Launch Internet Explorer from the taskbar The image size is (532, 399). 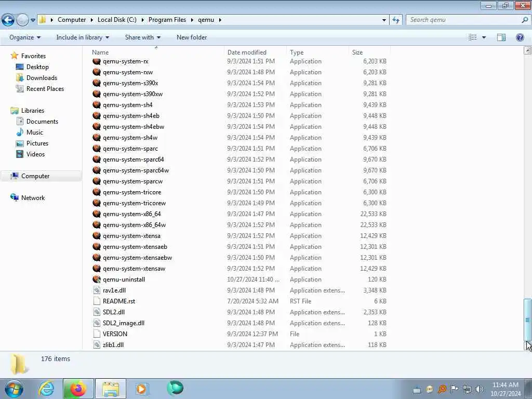click(46, 389)
